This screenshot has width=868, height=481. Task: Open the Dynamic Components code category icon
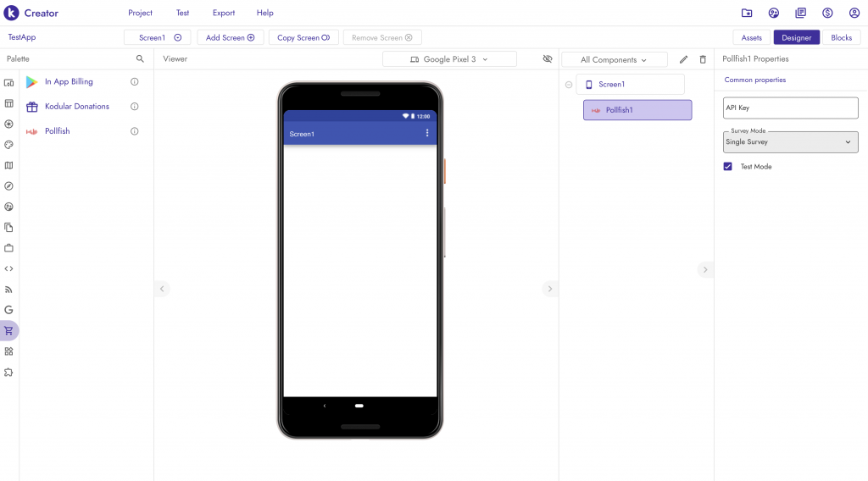point(8,268)
